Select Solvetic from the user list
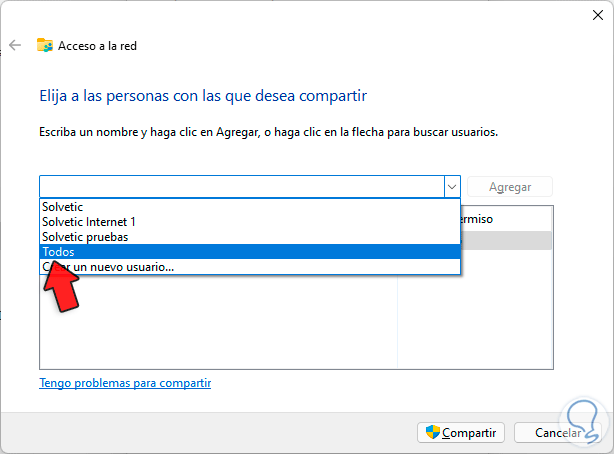The height and width of the screenshot is (454, 614). [x=62, y=207]
